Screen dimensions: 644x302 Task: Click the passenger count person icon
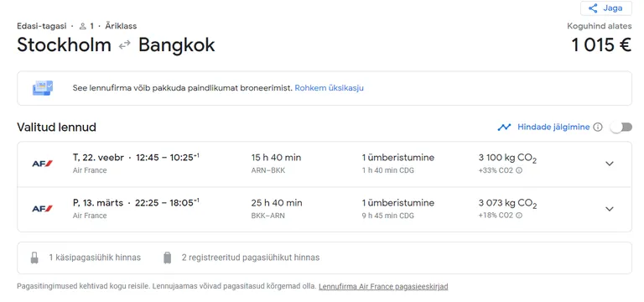(82, 26)
